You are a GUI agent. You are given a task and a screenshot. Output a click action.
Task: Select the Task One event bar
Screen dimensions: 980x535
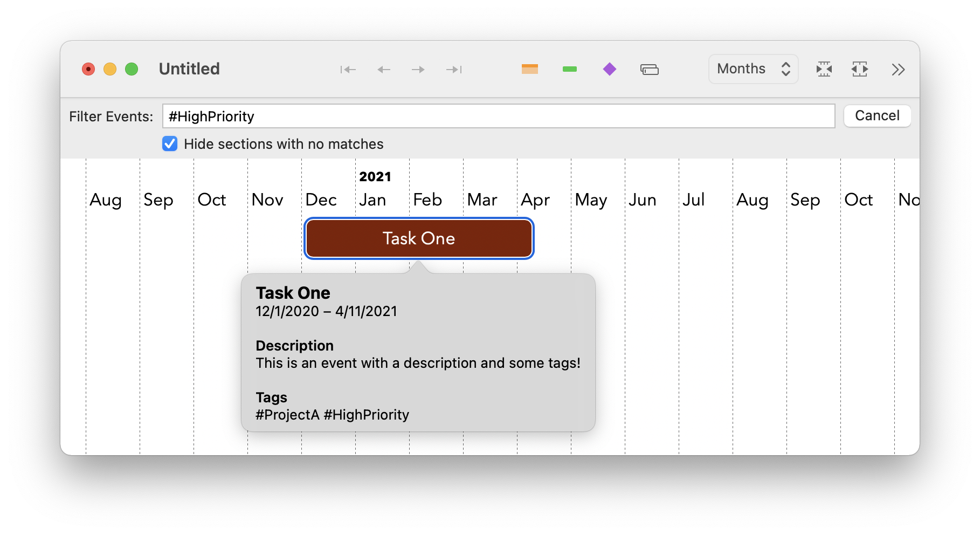click(419, 238)
